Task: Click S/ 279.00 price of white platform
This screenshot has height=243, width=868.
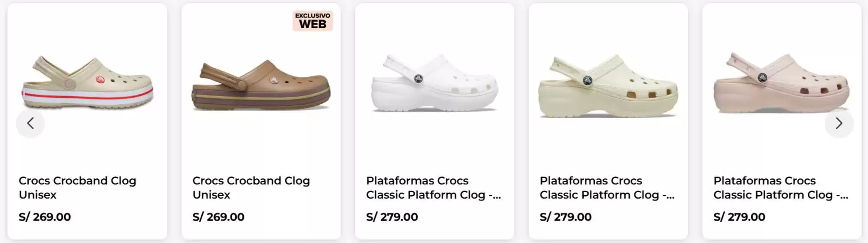Action: (x=392, y=217)
